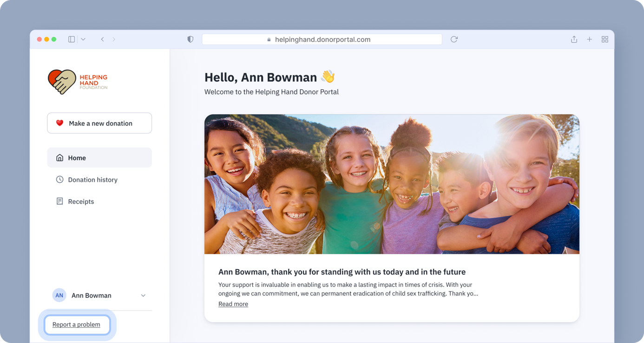644x343 pixels.
Task: Click the Report a problem link
Action: click(76, 324)
